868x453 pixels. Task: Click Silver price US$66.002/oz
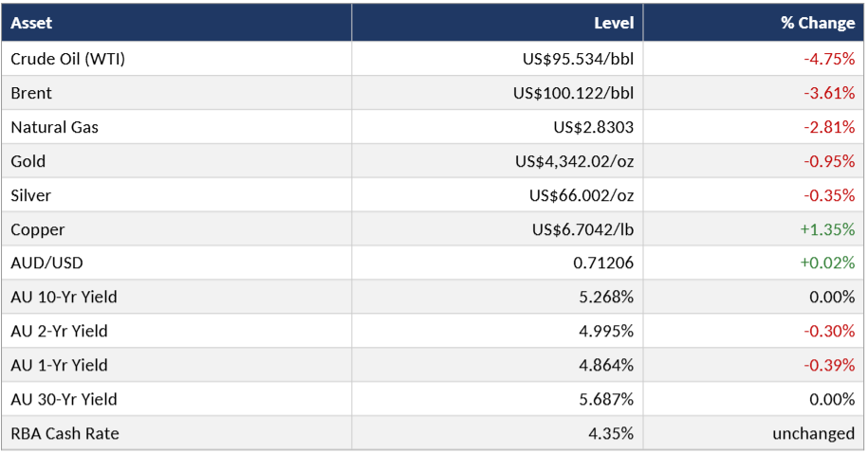click(582, 195)
